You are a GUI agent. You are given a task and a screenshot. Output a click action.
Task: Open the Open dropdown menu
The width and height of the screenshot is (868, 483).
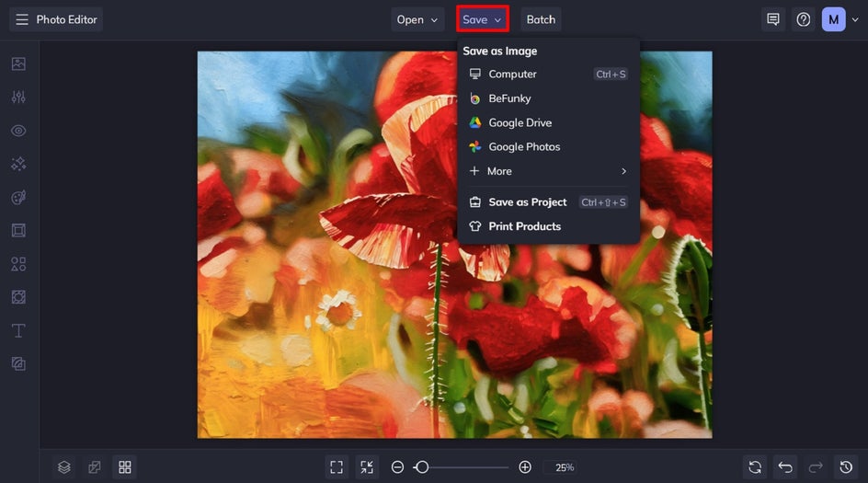tap(417, 20)
